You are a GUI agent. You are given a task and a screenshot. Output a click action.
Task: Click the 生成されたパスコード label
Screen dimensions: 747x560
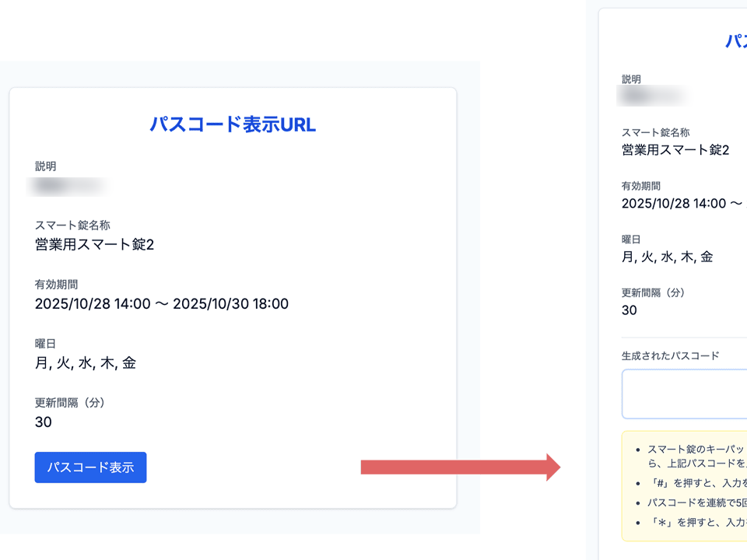point(670,355)
